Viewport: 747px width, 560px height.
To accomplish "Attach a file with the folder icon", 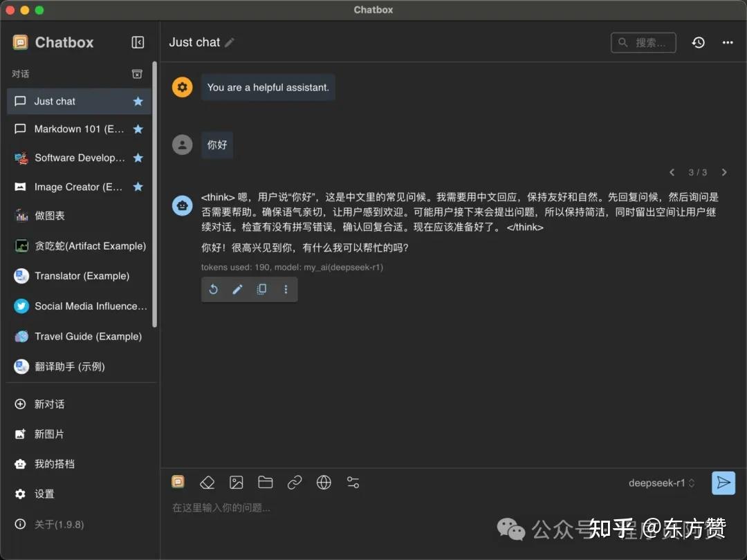I will click(266, 483).
